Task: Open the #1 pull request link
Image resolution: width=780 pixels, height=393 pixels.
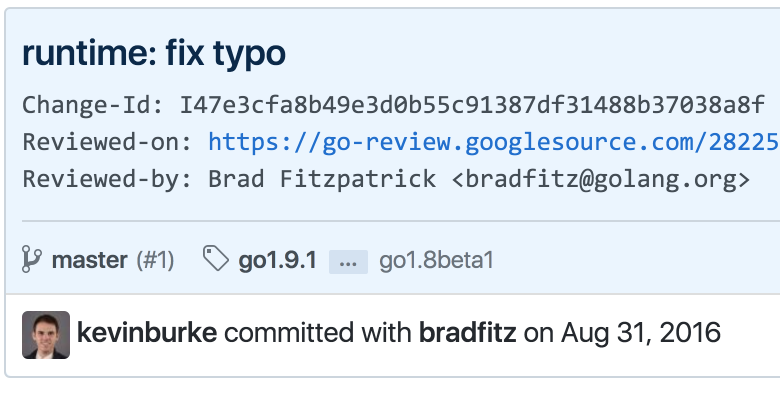Action: coord(155,260)
